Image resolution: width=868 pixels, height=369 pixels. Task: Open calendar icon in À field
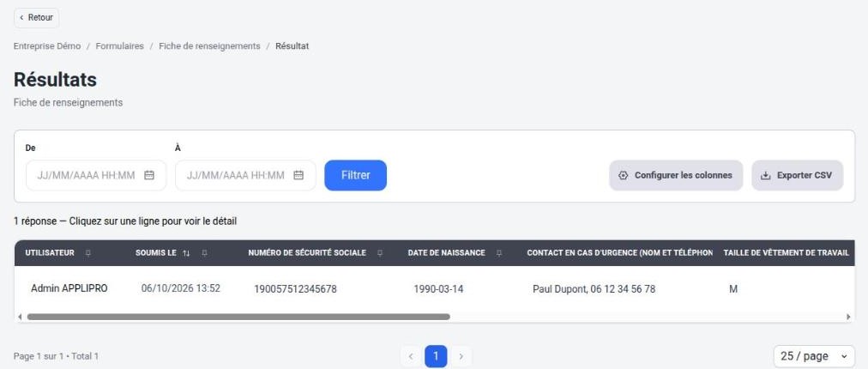pos(298,175)
